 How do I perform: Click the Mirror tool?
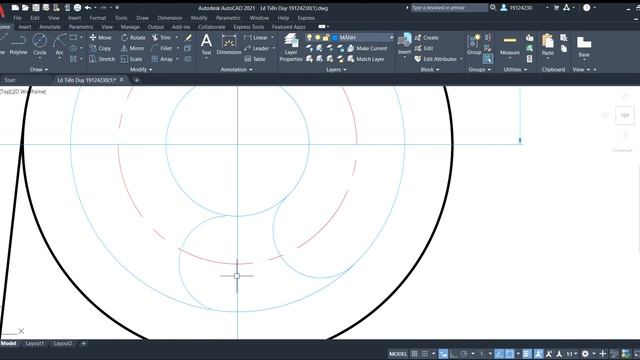click(132, 48)
